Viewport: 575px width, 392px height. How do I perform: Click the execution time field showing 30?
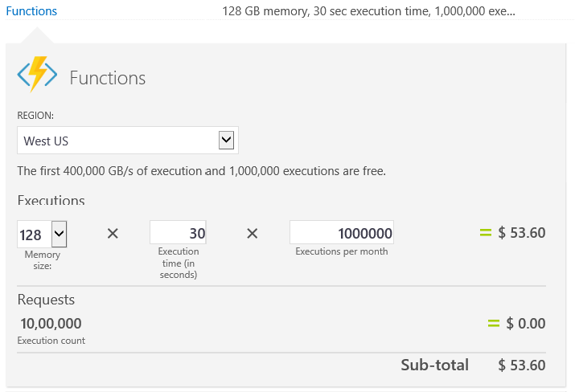click(x=178, y=233)
